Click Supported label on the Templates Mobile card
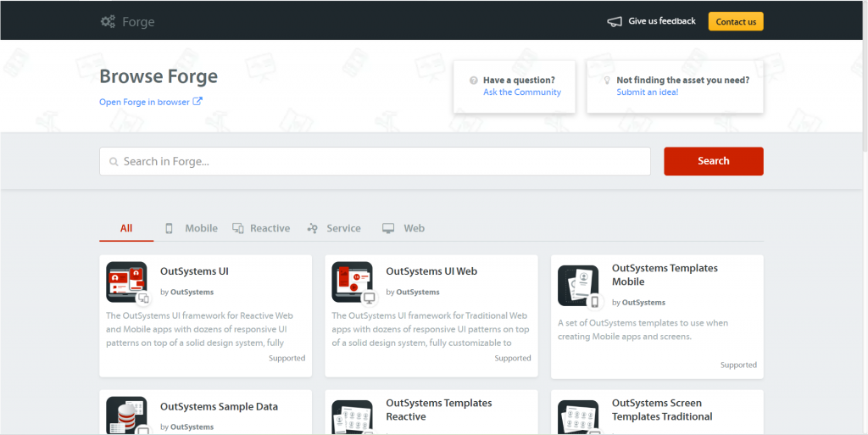This screenshot has height=435, width=868. tap(738, 365)
